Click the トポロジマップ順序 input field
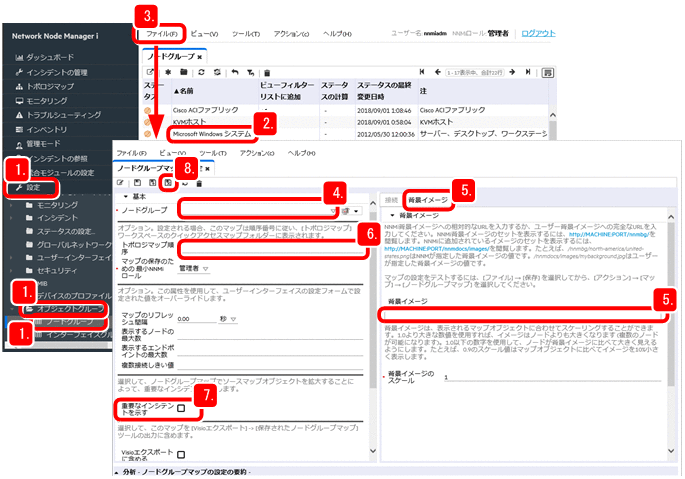This screenshot has height=479, width=685. point(273,249)
